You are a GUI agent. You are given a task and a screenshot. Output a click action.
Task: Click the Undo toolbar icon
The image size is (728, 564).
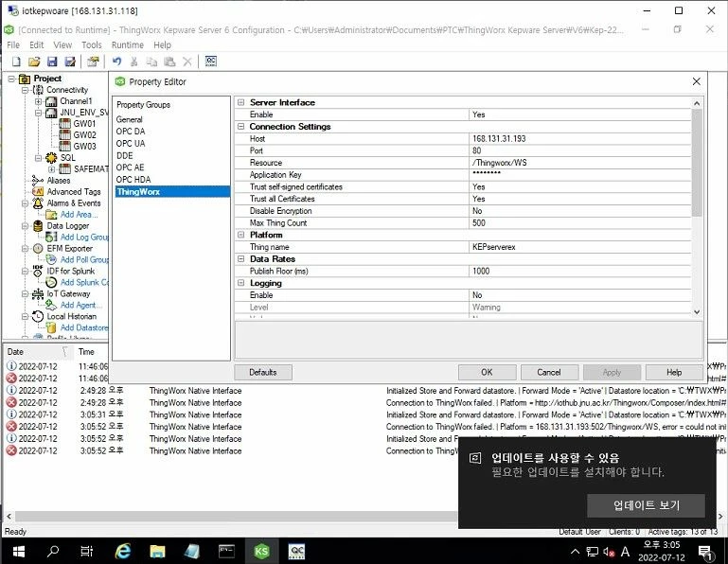click(x=116, y=62)
